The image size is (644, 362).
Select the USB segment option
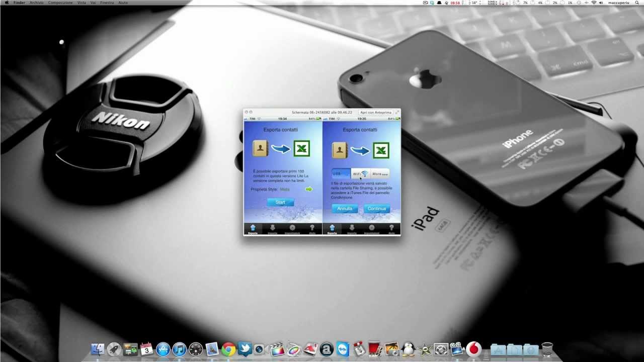click(x=341, y=174)
